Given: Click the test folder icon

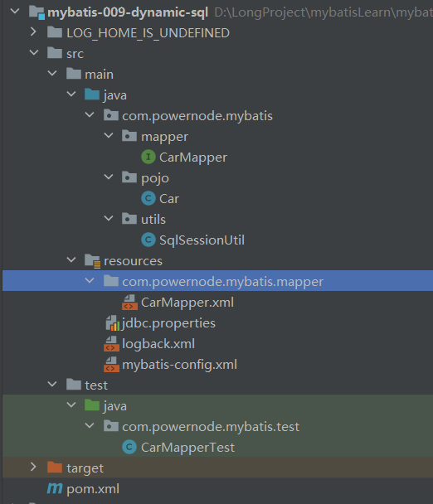Looking at the screenshot, I should click(x=74, y=385).
